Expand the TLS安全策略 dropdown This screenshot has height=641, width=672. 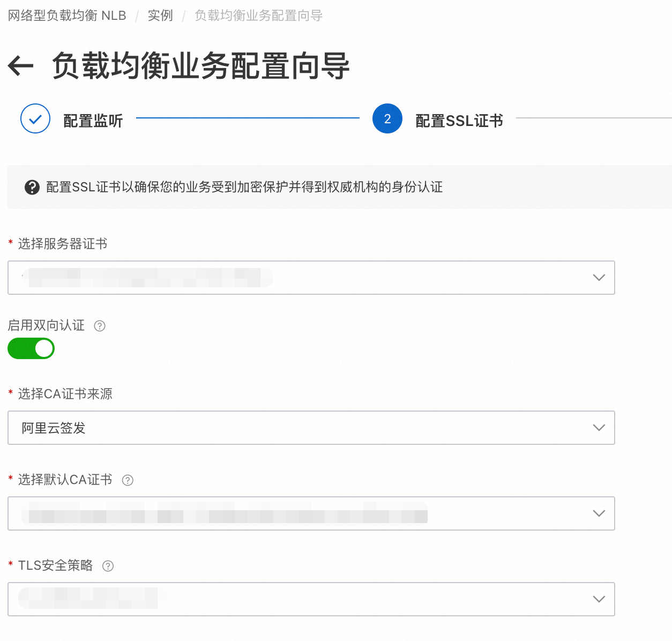click(311, 599)
